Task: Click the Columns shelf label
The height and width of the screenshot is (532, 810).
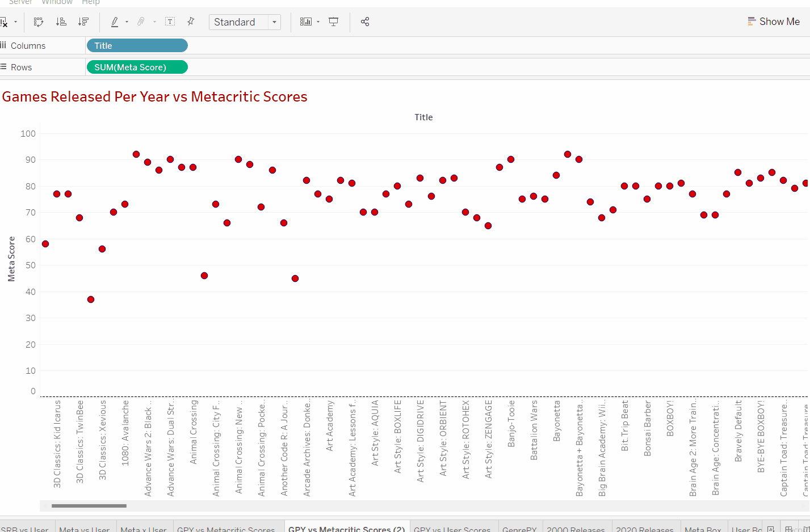Action: tap(28, 46)
